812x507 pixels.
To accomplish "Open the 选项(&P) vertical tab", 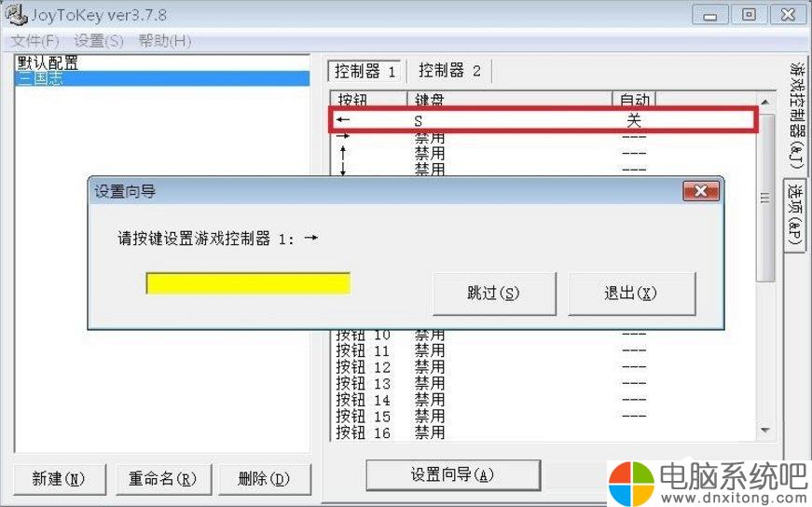I will (795, 215).
